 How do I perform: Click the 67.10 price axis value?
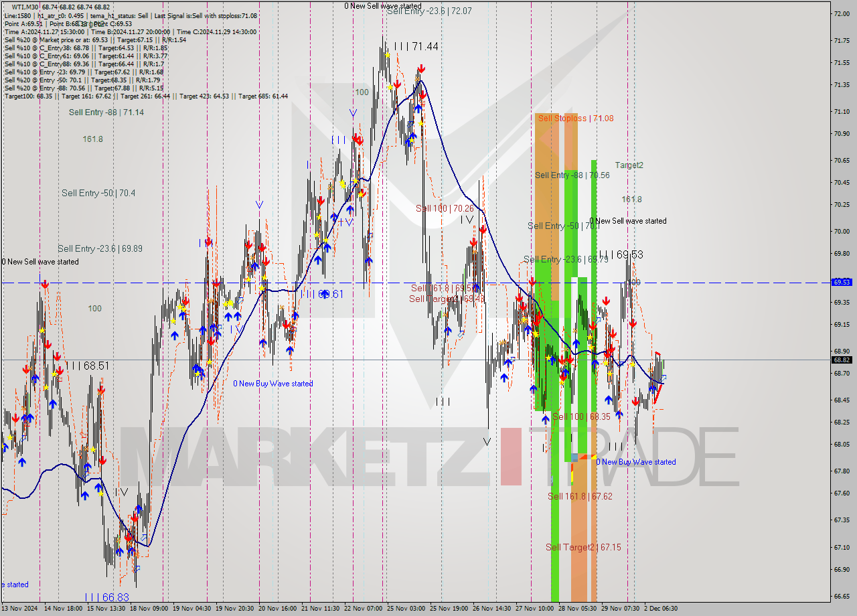click(x=842, y=547)
